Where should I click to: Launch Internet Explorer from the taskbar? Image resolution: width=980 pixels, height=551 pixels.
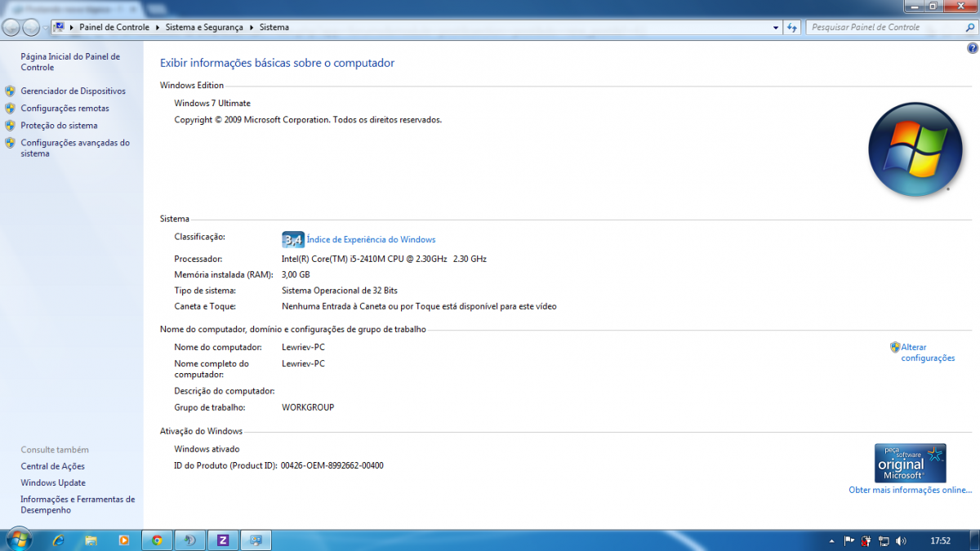click(58, 540)
